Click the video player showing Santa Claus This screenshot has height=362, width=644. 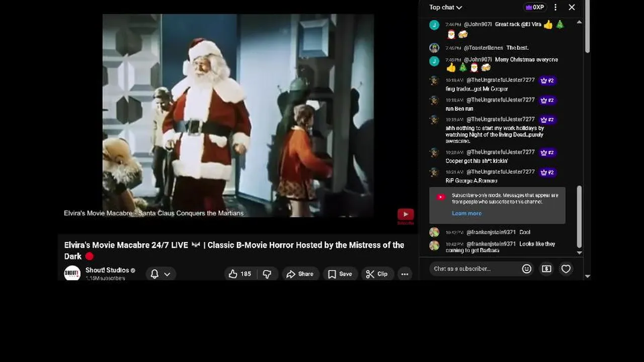tap(238, 115)
